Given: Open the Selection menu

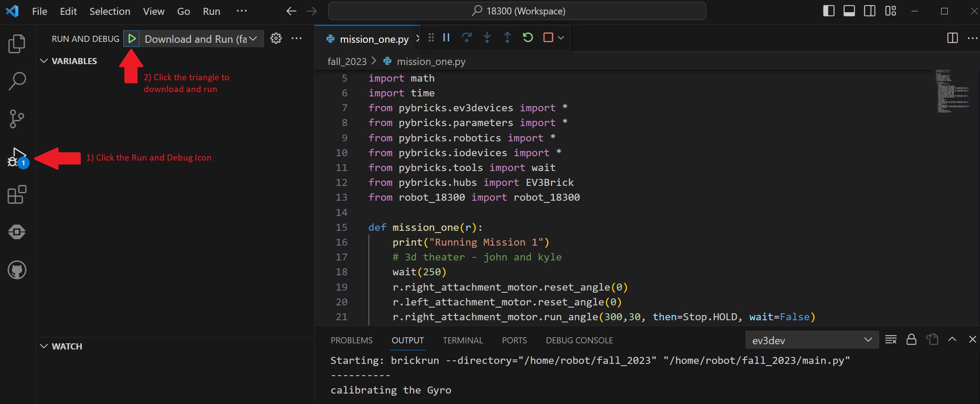Looking at the screenshot, I should (x=110, y=11).
